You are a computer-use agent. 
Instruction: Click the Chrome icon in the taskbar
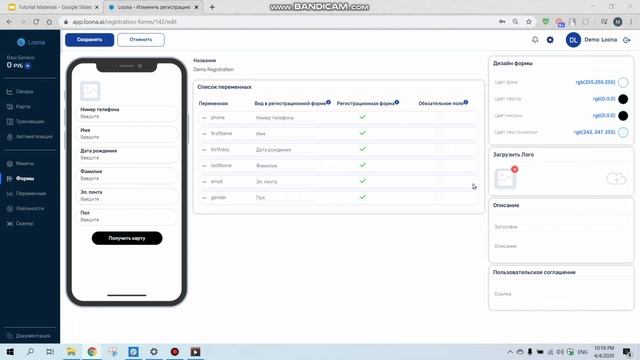point(92,351)
